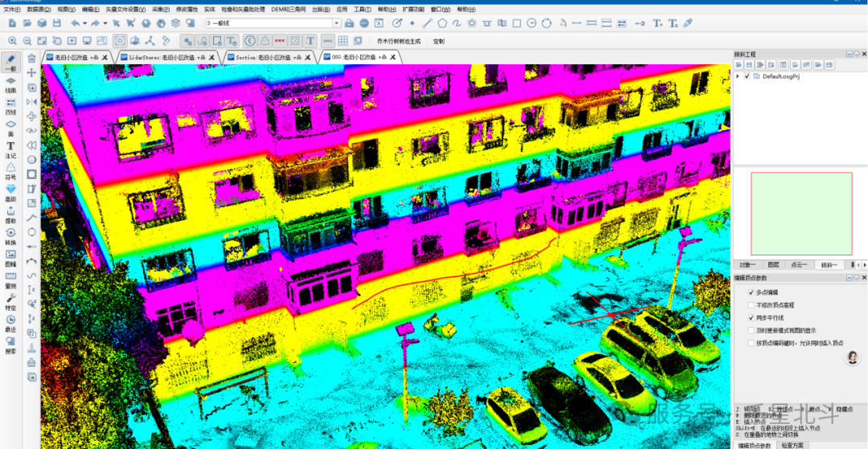Select the square rectangle drawing tool

pyautogui.click(x=517, y=23)
